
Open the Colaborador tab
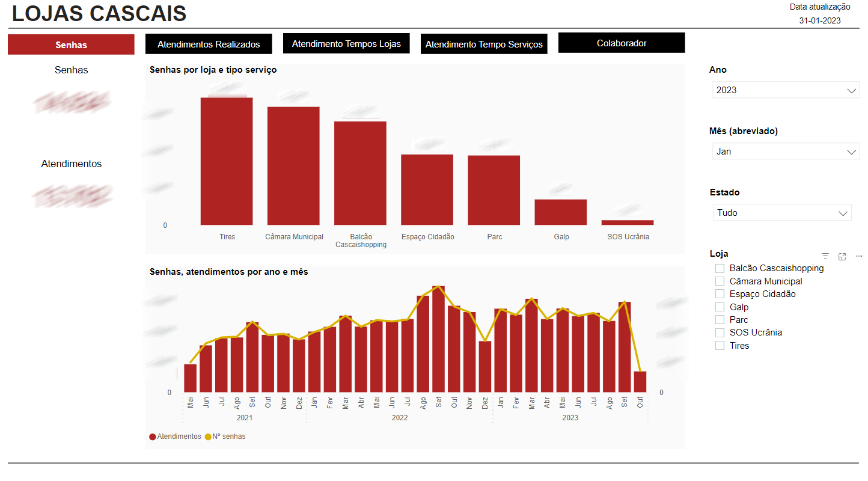point(622,43)
